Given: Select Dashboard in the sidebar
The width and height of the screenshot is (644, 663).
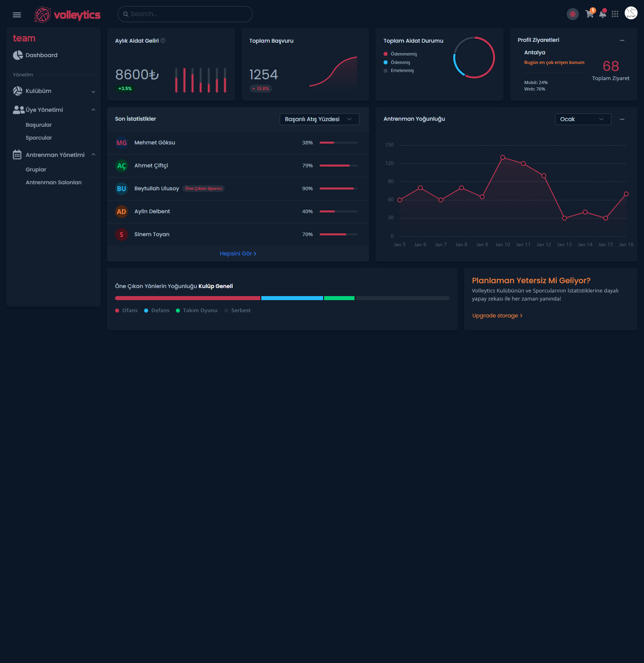Looking at the screenshot, I should tap(41, 55).
